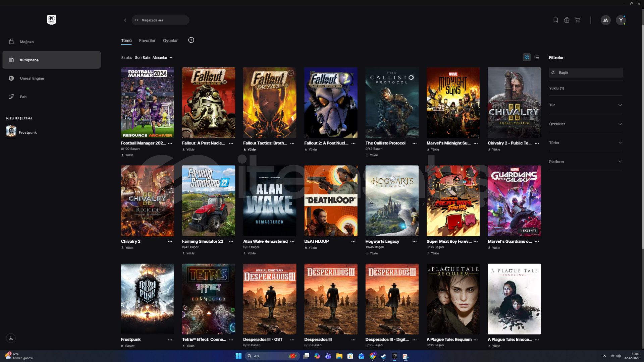This screenshot has width=644, height=362.
Task: Open downloads icon in sidebar
Action: (x=11, y=338)
